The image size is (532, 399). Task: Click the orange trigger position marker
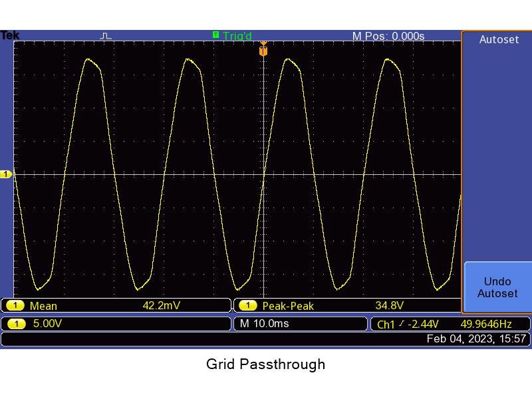[263, 51]
